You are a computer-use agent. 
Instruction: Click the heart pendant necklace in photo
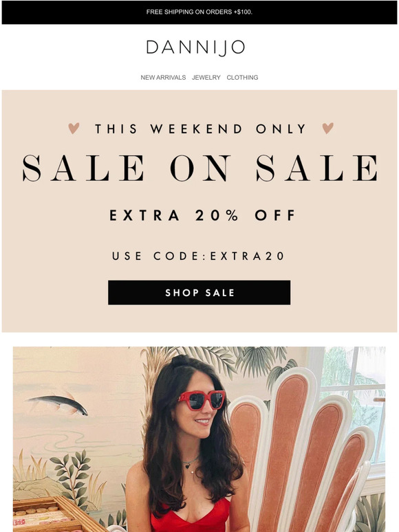click(187, 467)
